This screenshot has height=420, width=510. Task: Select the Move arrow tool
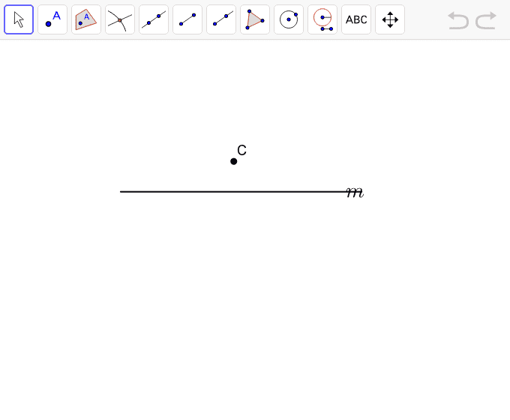(19, 19)
